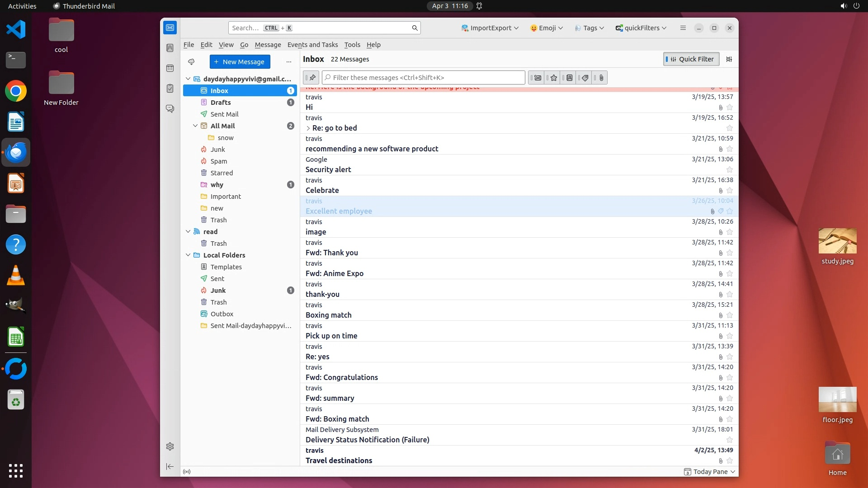Collapse the All Mail folder
The width and height of the screenshot is (868, 488).
[195, 126]
